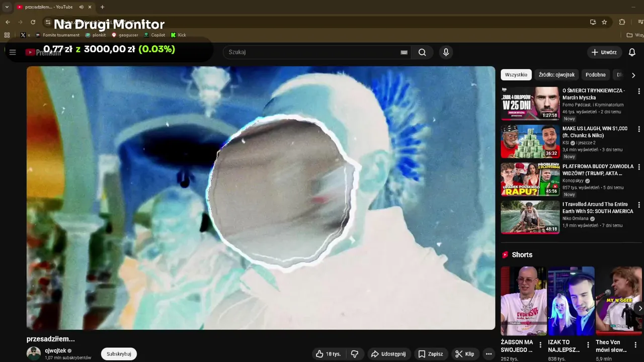Bookmark this page with the star
This screenshot has width=644, height=362.
point(604,22)
